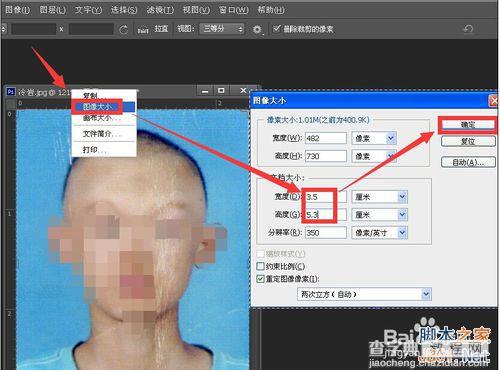Click the document 高度(G) field showing 5.3

pos(326,215)
